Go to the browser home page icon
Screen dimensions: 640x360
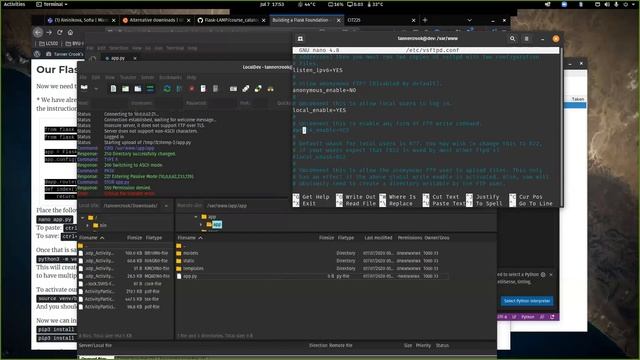70,32
